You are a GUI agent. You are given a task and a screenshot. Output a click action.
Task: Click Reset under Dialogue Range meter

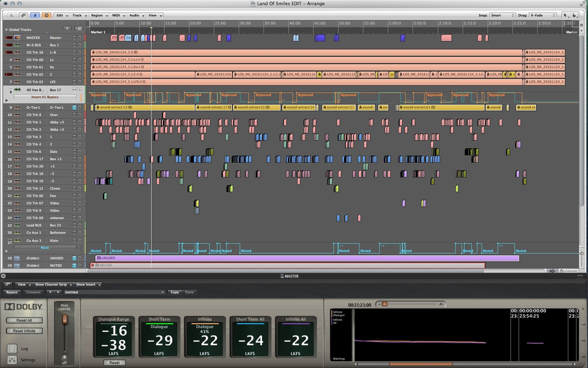pyautogui.click(x=114, y=362)
